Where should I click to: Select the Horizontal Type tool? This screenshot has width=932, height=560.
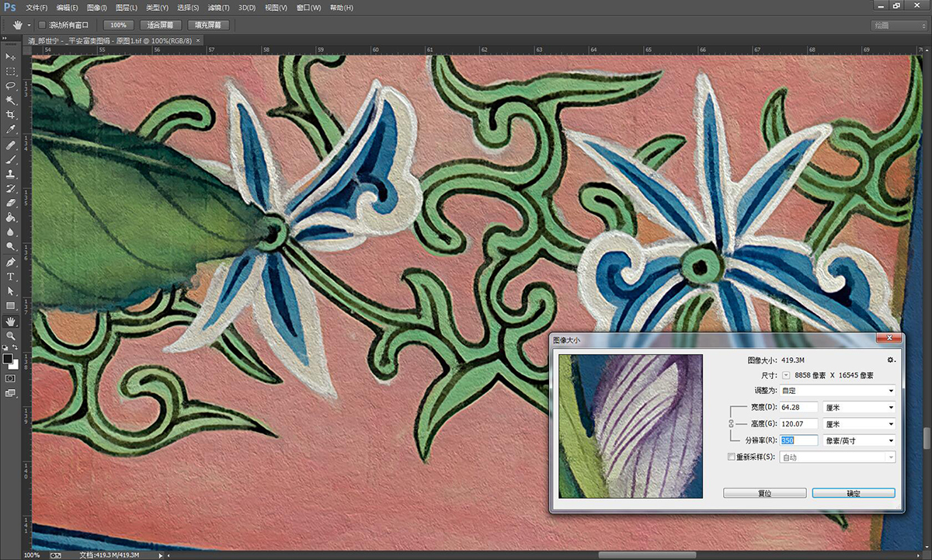point(11,277)
